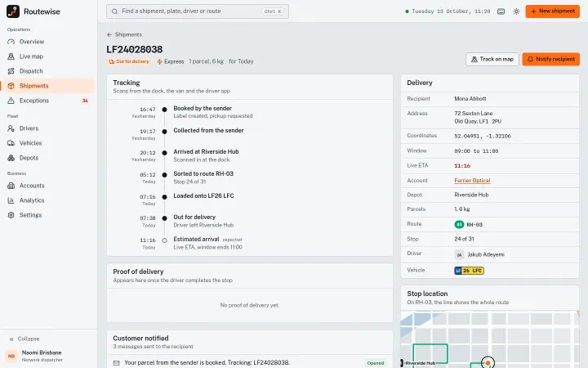This screenshot has height=368, width=588.
Task: Click the No proof of delivery yet text
Action: pyautogui.click(x=250, y=305)
